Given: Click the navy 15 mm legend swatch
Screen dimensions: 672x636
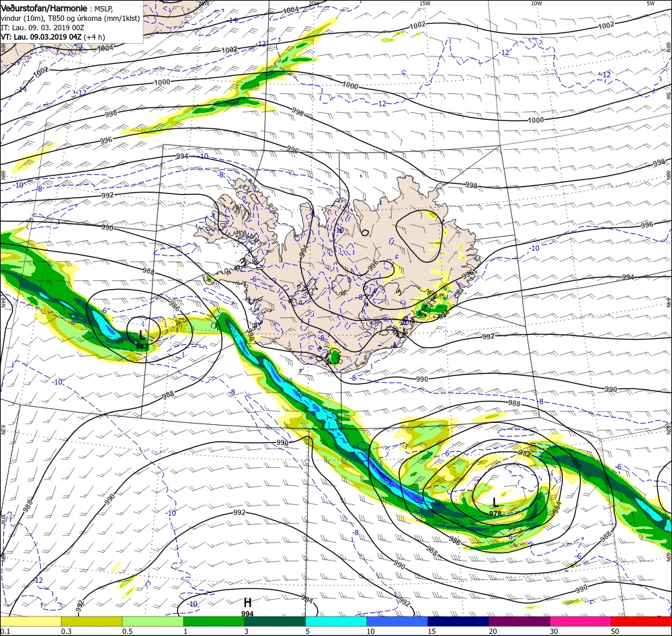Looking at the screenshot, I should pyautogui.click(x=458, y=622).
